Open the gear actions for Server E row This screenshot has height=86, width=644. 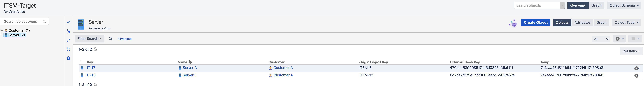(636, 75)
